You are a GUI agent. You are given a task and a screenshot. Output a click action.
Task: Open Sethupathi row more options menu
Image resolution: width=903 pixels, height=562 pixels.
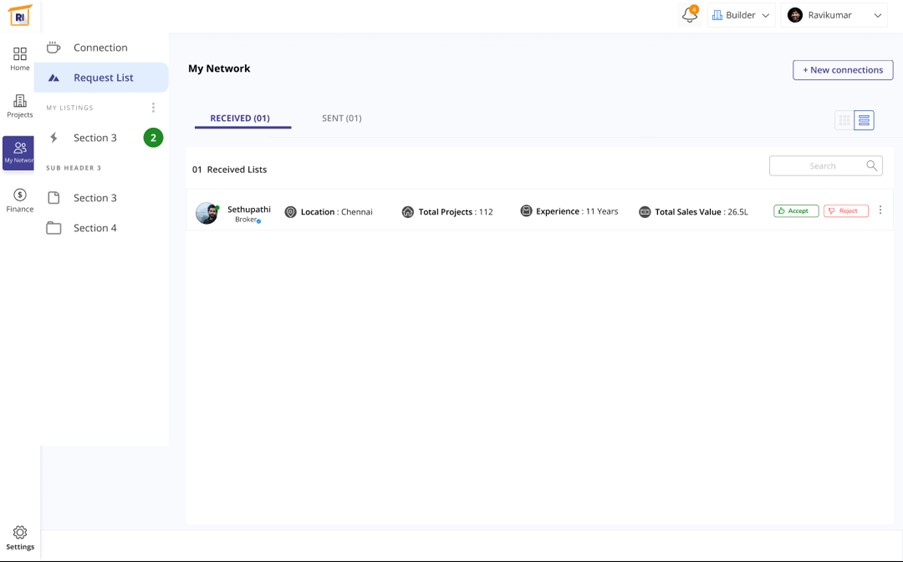880,211
